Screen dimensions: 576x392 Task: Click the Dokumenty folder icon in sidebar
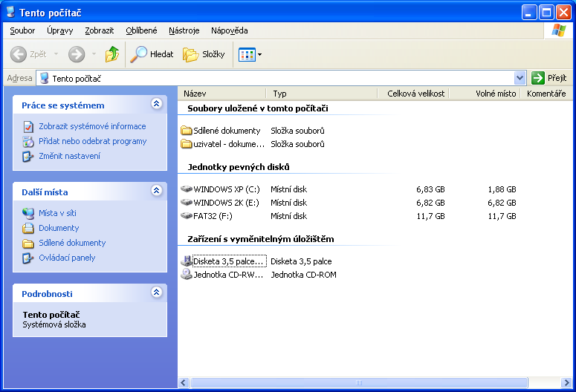coord(28,229)
